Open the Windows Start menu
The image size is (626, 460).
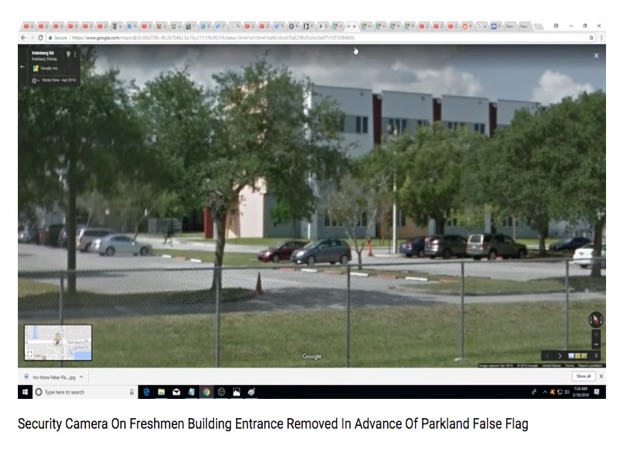pyautogui.click(x=25, y=392)
